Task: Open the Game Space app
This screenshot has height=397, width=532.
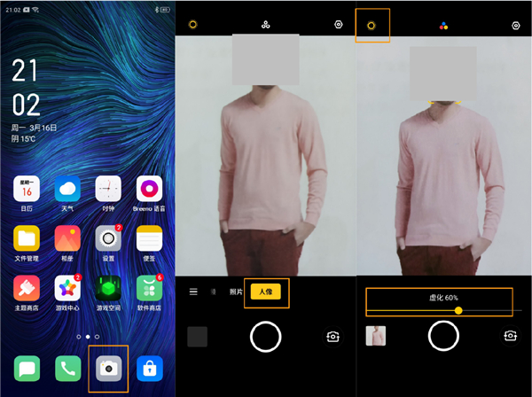Action: 108,288
